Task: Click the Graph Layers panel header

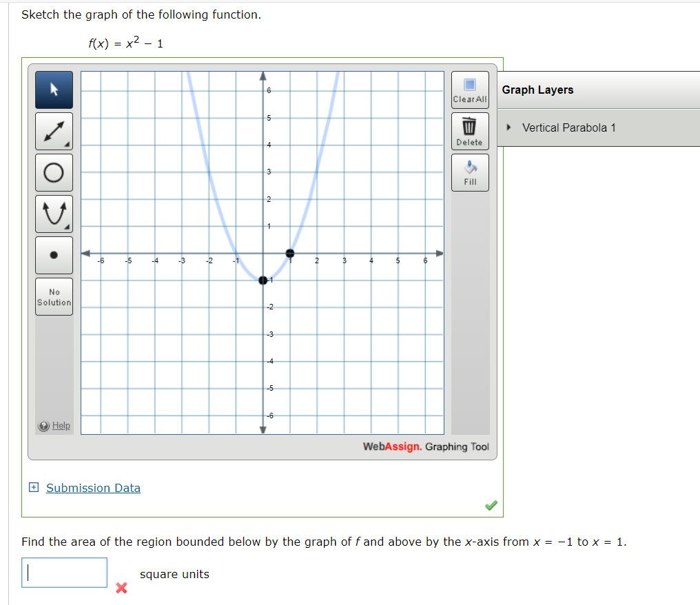Action: click(x=537, y=90)
